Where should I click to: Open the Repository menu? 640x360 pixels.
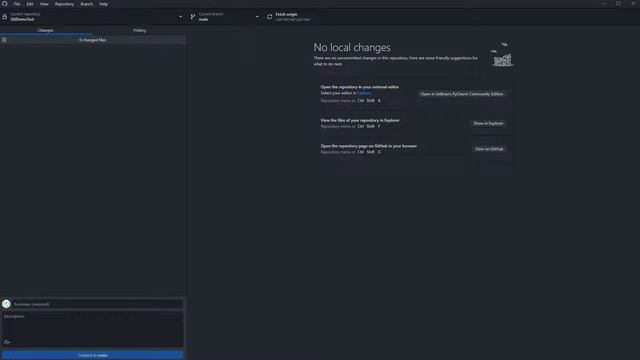pos(64,4)
